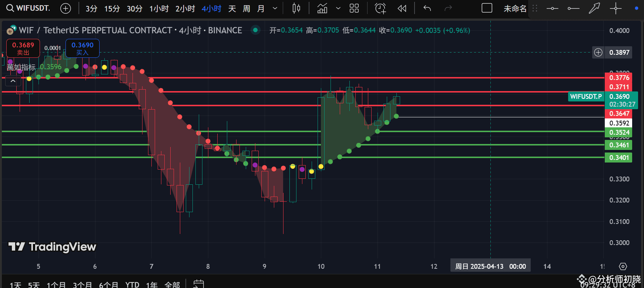The image size is (644, 288).
Task: Open the layout setup square icon
Action: click(x=487, y=8)
